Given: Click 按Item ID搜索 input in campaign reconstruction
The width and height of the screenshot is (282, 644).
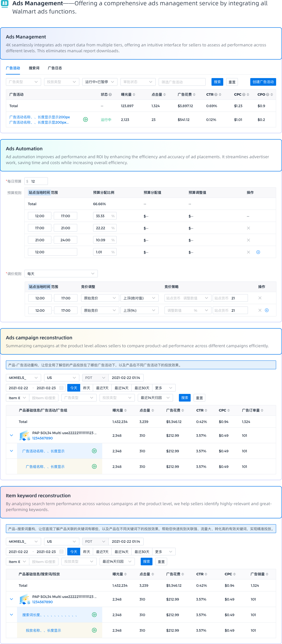Looking at the screenshot, I should tap(44, 398).
